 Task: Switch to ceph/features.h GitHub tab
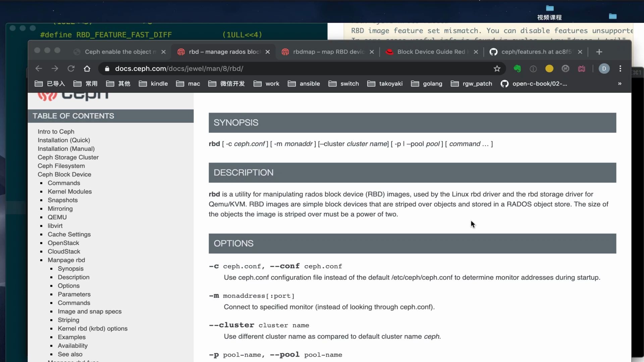536,52
